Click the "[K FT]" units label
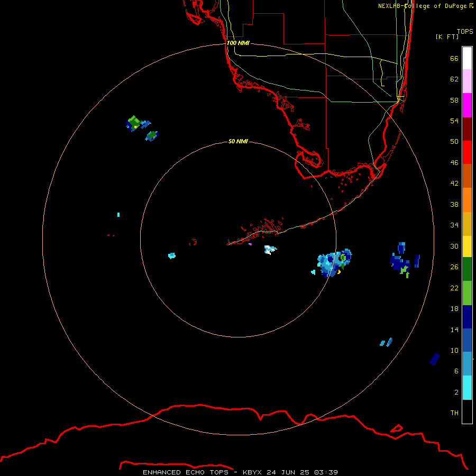The image size is (476, 476). 447,36
